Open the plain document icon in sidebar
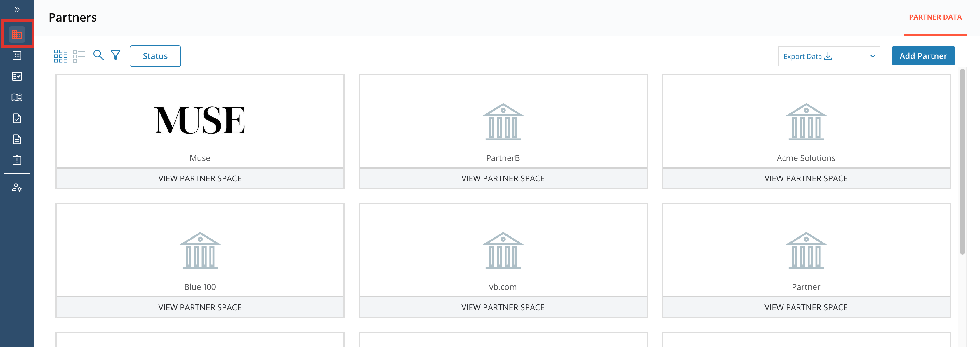Screen dimensions: 980x347 (x=17, y=139)
